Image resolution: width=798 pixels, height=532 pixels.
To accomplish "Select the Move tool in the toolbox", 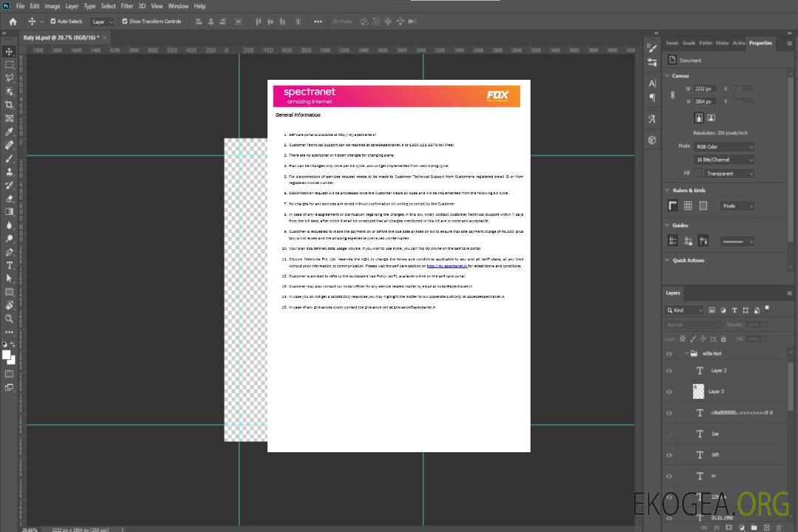I will pyautogui.click(x=9, y=52).
